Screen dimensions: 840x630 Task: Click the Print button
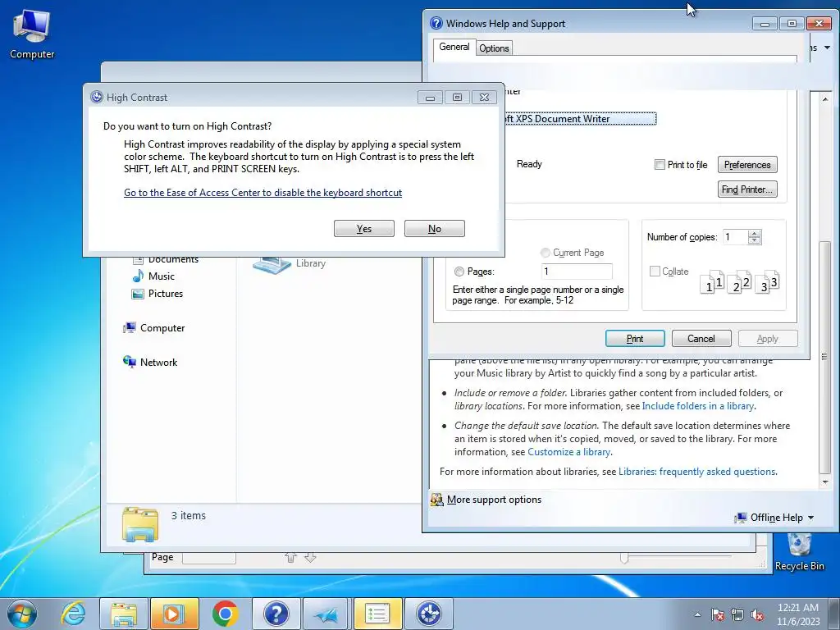(x=635, y=339)
